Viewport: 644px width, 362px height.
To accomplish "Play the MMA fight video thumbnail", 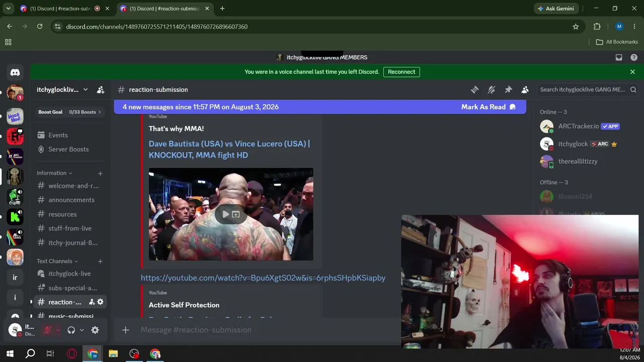I will click(x=225, y=215).
